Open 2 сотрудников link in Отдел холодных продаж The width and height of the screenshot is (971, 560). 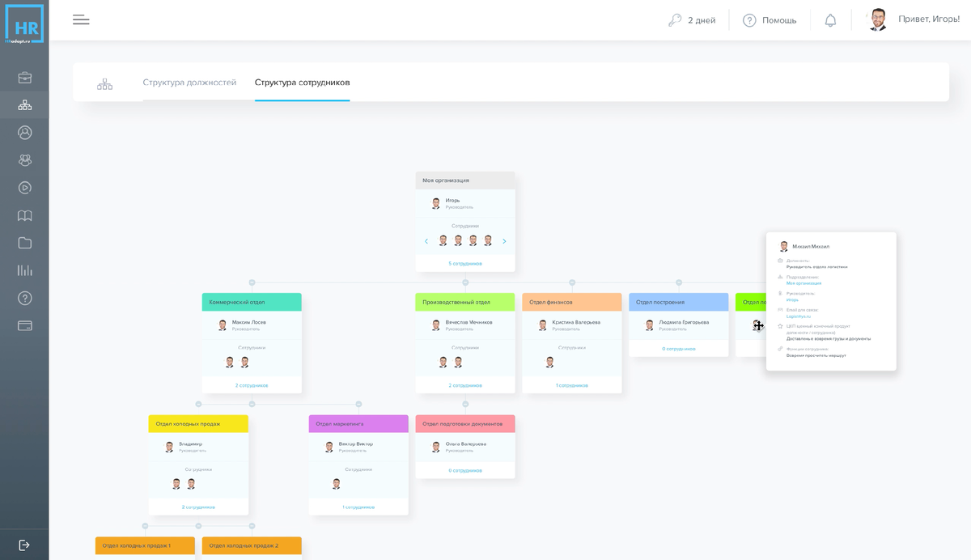click(x=198, y=507)
